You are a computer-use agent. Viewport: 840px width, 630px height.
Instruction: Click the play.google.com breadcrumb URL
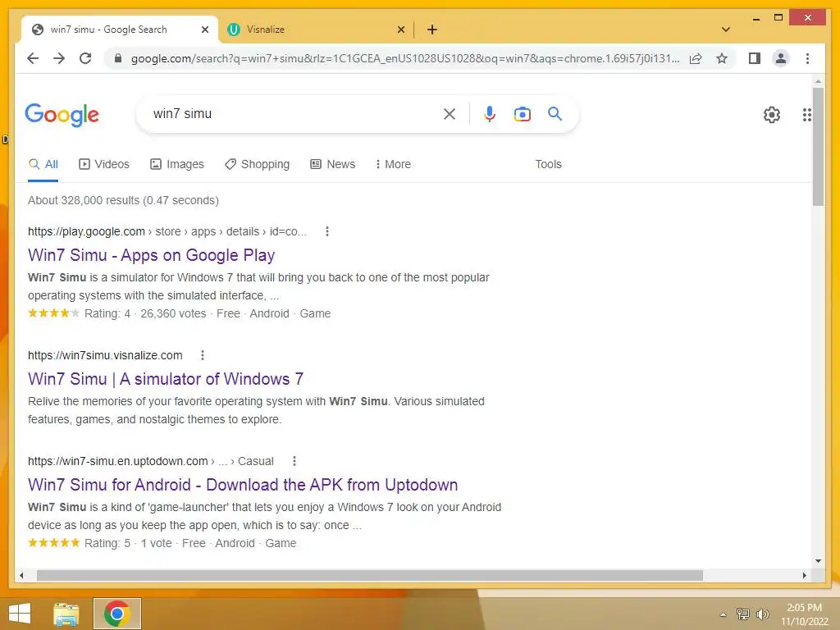pos(167,231)
